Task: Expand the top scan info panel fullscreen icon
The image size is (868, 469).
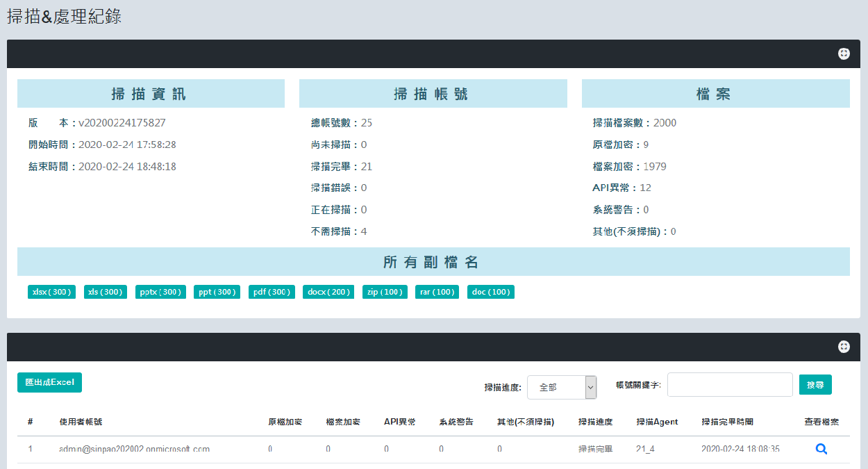Action: click(x=844, y=54)
